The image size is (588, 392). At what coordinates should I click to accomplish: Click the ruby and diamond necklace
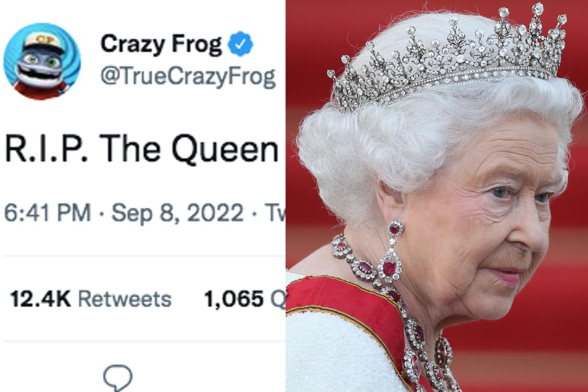pos(414,324)
